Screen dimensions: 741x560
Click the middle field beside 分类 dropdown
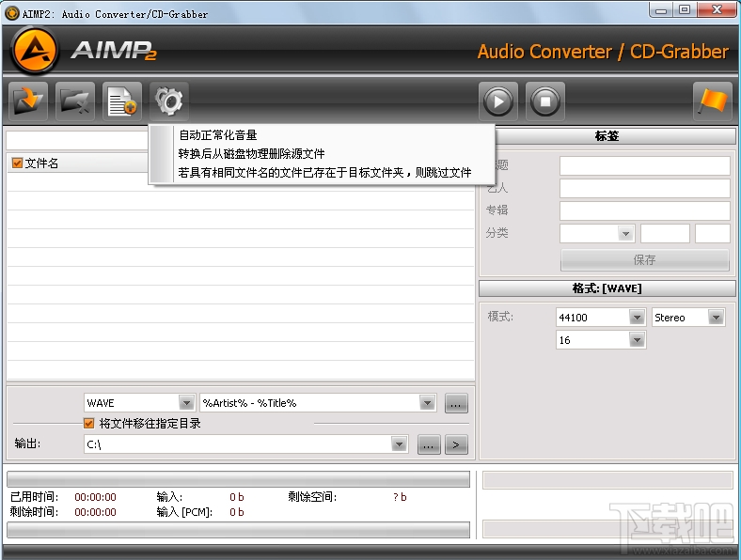665,233
